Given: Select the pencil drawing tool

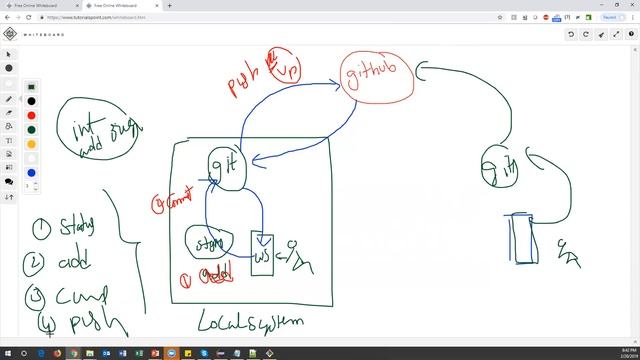Looking at the screenshot, I should (9, 99).
